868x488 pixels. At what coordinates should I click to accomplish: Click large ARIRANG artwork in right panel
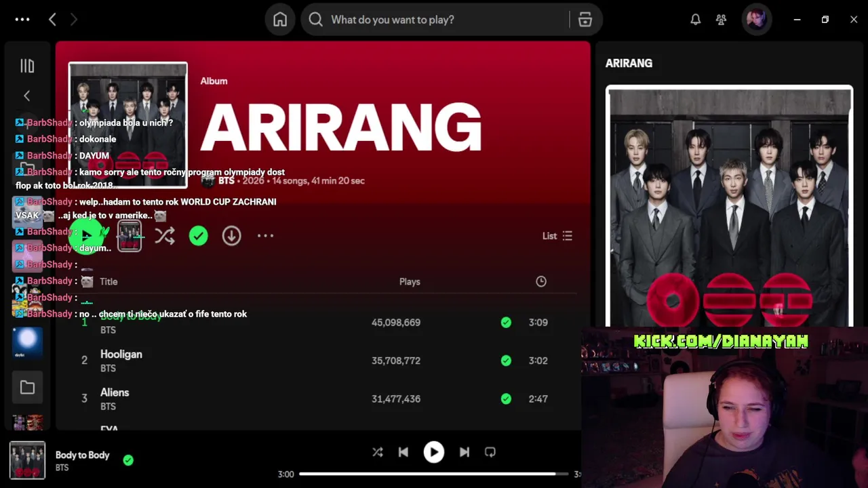point(729,206)
